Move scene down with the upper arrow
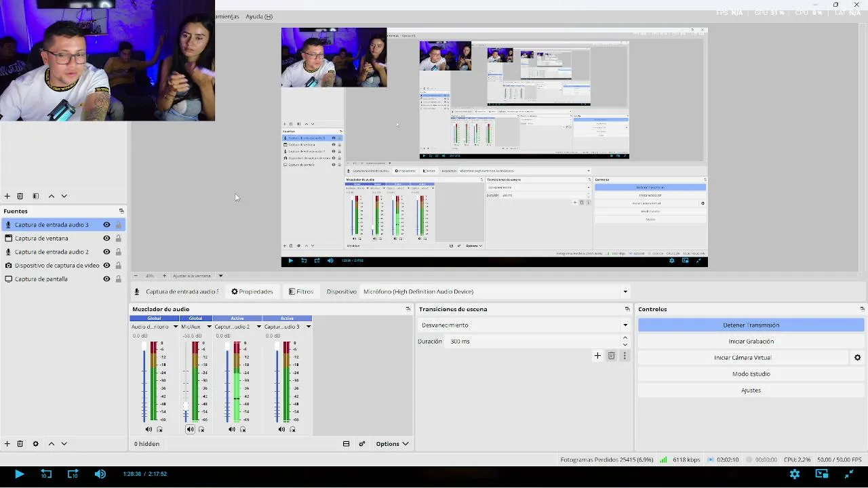868x488 pixels. pos(64,196)
